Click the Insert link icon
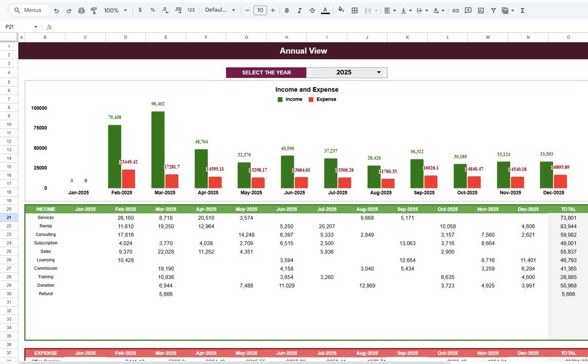The height and width of the screenshot is (364, 588). point(455,10)
